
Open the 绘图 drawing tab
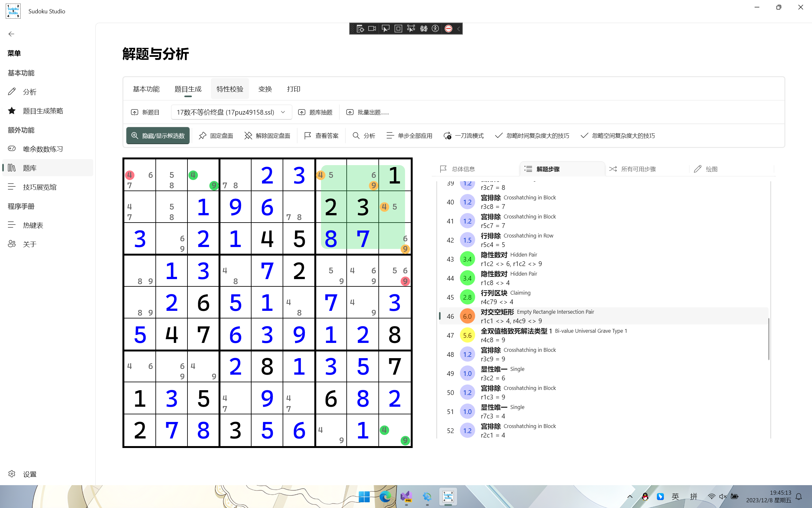(x=731, y=169)
